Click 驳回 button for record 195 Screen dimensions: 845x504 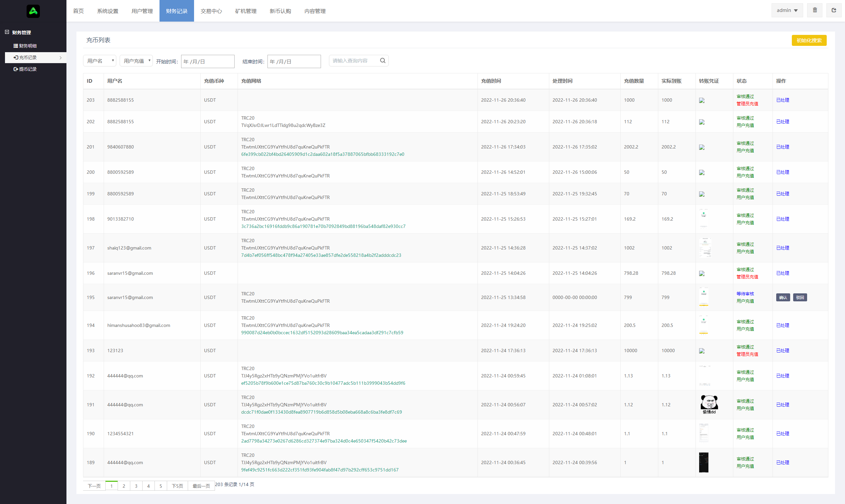tap(799, 297)
